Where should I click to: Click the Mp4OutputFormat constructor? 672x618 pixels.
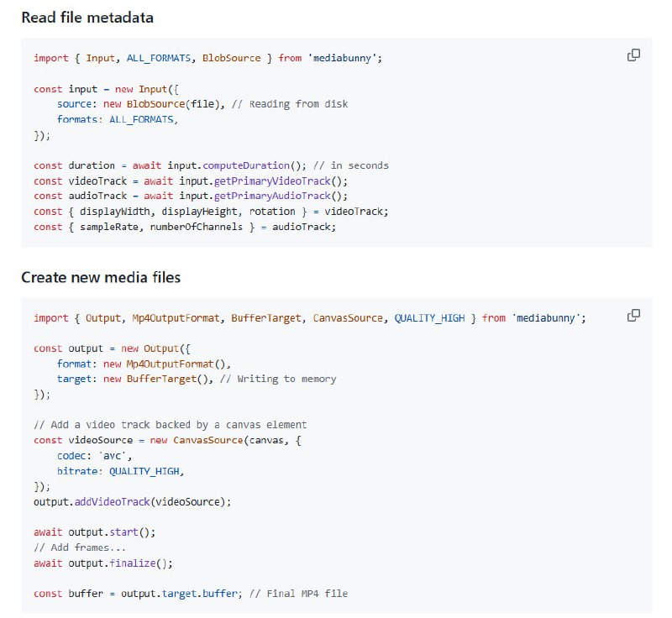coord(170,363)
